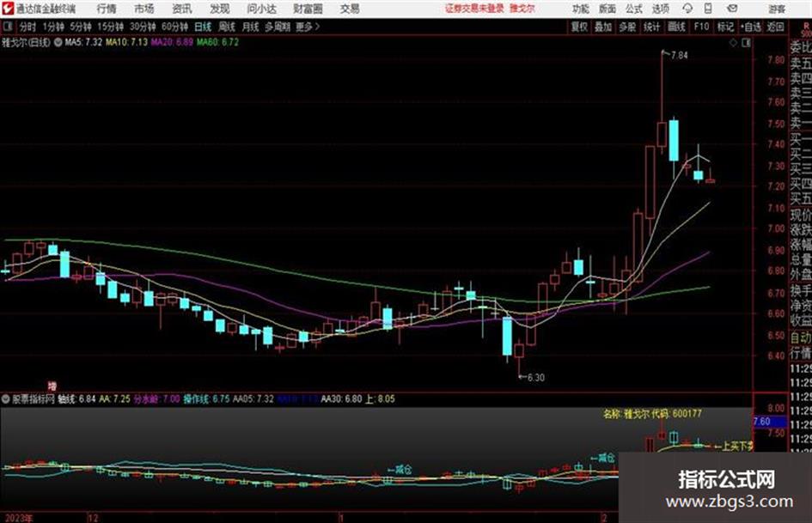This screenshot has width=812, height=523.
Task: Click the 通达信 red logo icon
Action: [x=7, y=9]
